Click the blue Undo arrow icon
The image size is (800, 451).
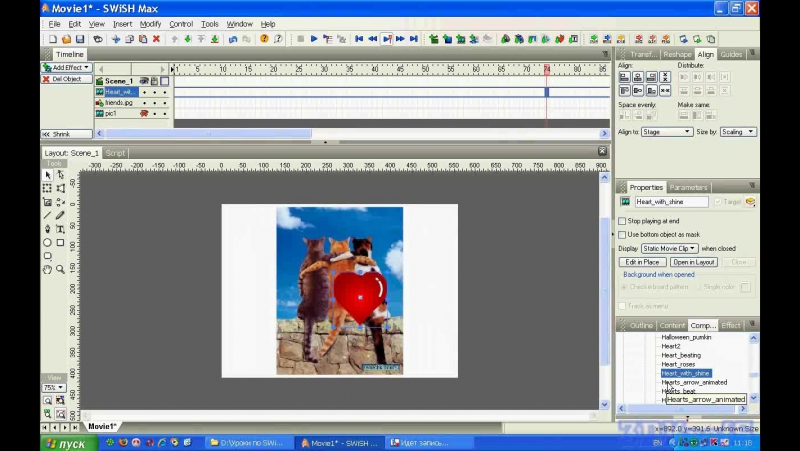(233, 39)
